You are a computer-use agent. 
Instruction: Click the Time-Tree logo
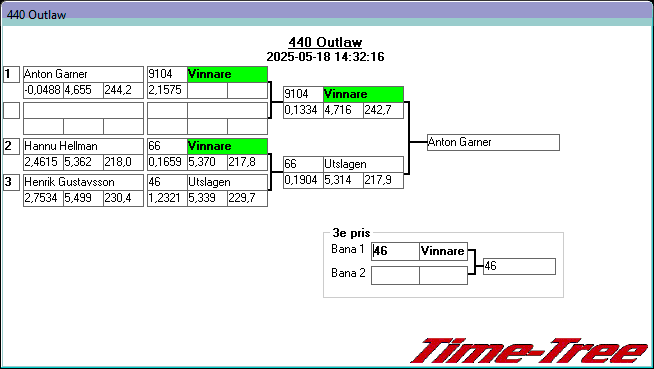click(x=530, y=351)
